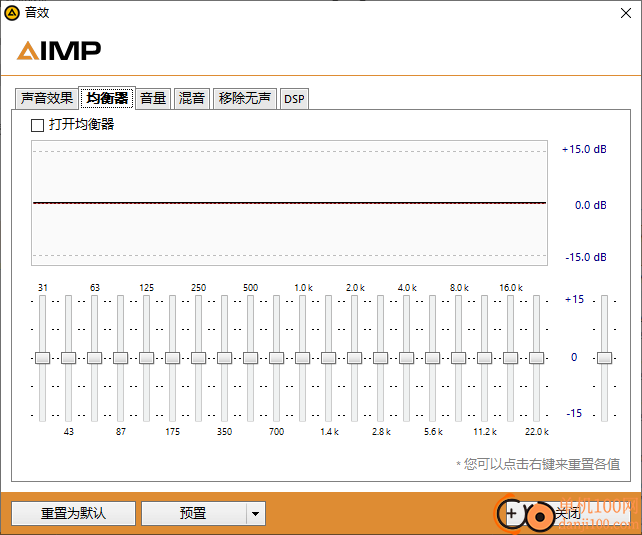Click the 63 Hz band slider handle

(x=94, y=358)
